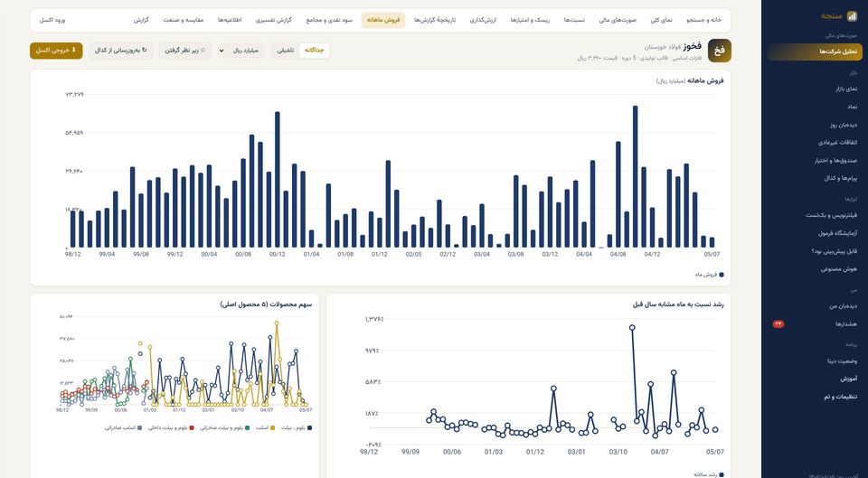Click سهم محصولات (۵ محصول اصلی) chart title
The image size is (868, 478).
tap(266, 305)
